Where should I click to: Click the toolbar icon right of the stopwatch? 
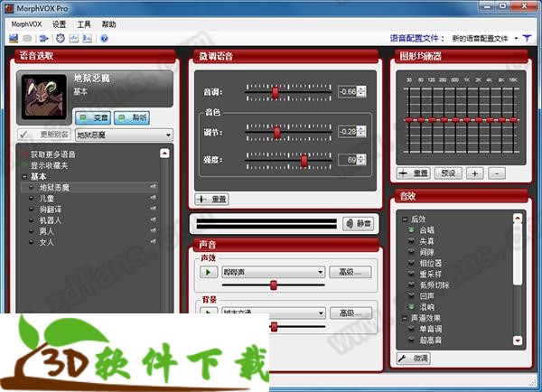tap(74, 38)
